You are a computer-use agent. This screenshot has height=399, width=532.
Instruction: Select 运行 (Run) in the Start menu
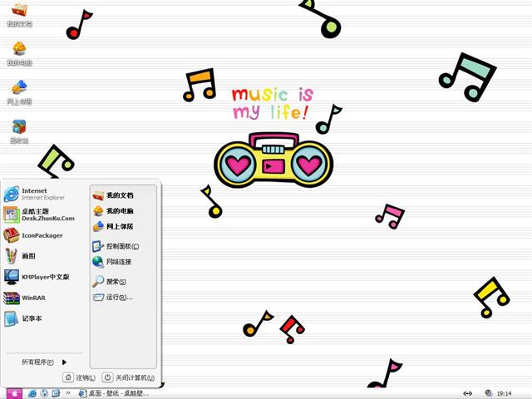coord(118,297)
